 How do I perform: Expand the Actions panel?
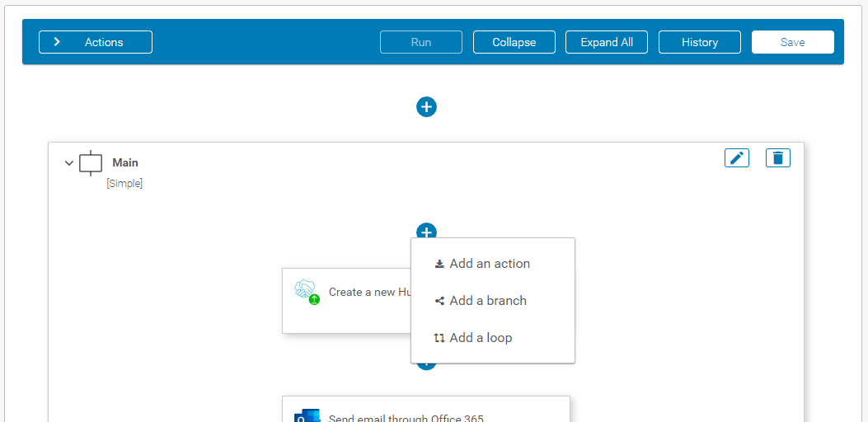pos(96,42)
